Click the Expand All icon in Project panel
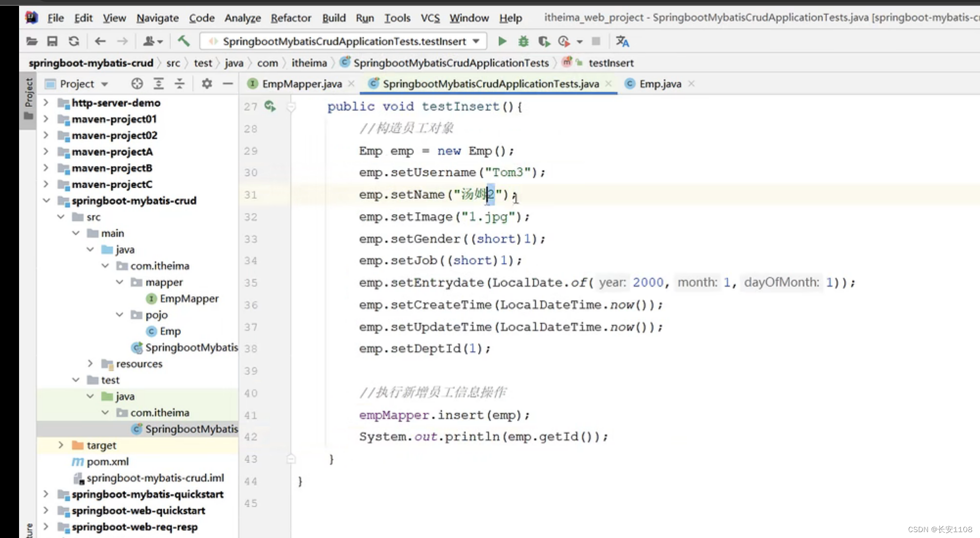980x538 pixels. pos(158,84)
